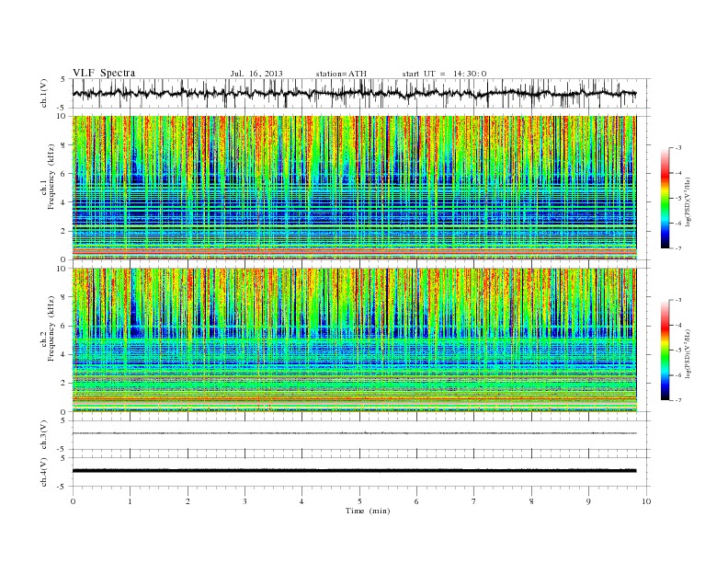Click time axis tick label "5" below ch.4
The height and width of the screenshot is (563, 728).
pos(359,501)
